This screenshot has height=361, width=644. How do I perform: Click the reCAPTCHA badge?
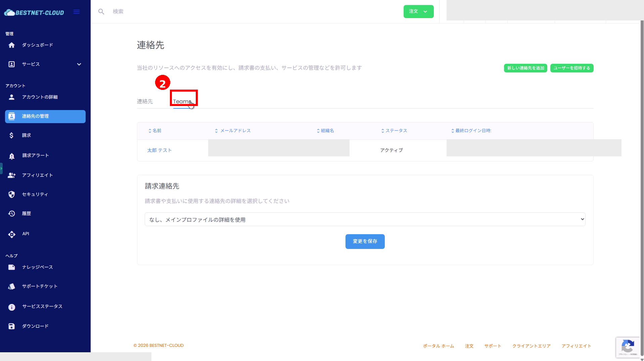pos(628,347)
